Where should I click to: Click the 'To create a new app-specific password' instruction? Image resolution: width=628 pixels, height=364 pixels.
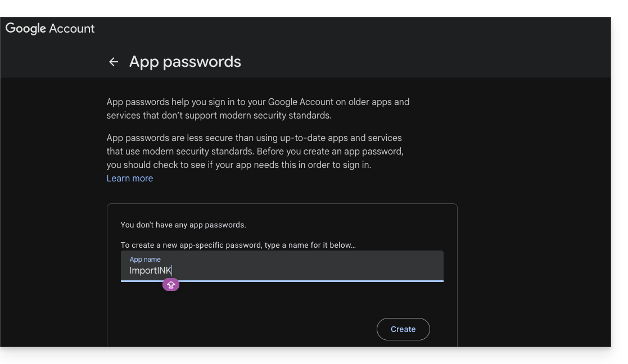(x=238, y=245)
